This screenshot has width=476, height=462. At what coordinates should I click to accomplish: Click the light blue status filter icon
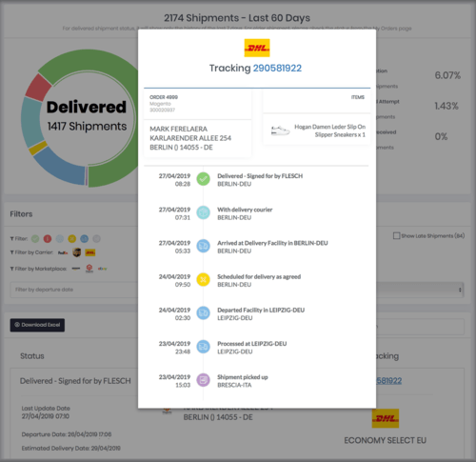click(60, 238)
